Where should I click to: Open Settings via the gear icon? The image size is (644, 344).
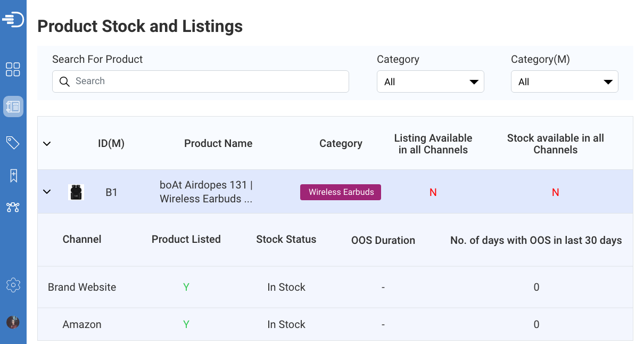click(13, 284)
